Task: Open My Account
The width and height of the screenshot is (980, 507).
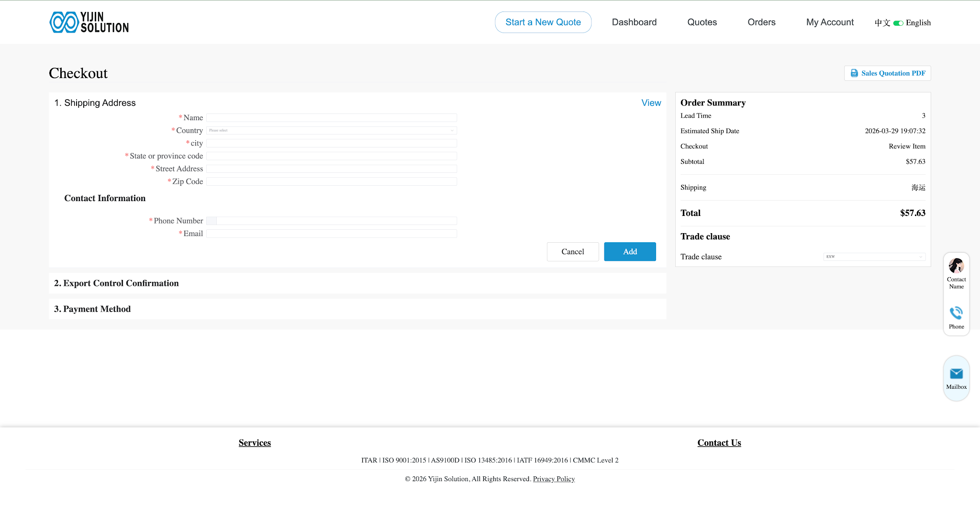Action: pyautogui.click(x=830, y=22)
